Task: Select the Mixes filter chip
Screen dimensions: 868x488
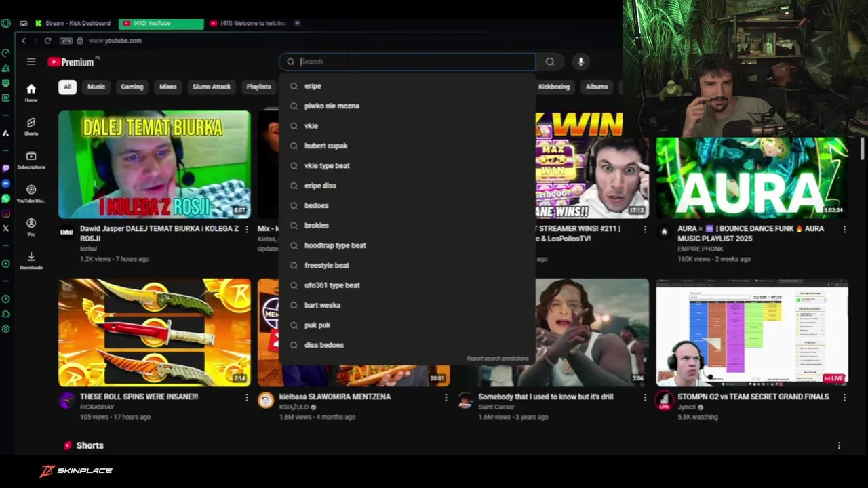Action: pos(168,87)
